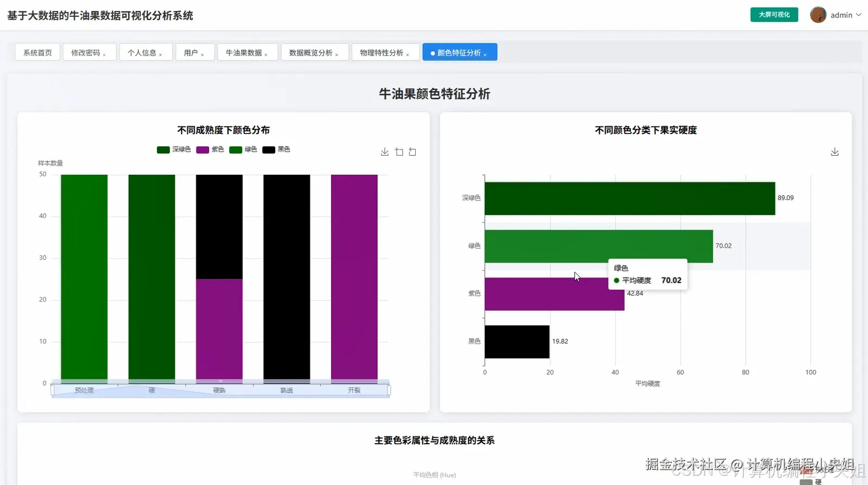Click the 紫色 hardness bar
868x485 pixels.
[x=554, y=294]
